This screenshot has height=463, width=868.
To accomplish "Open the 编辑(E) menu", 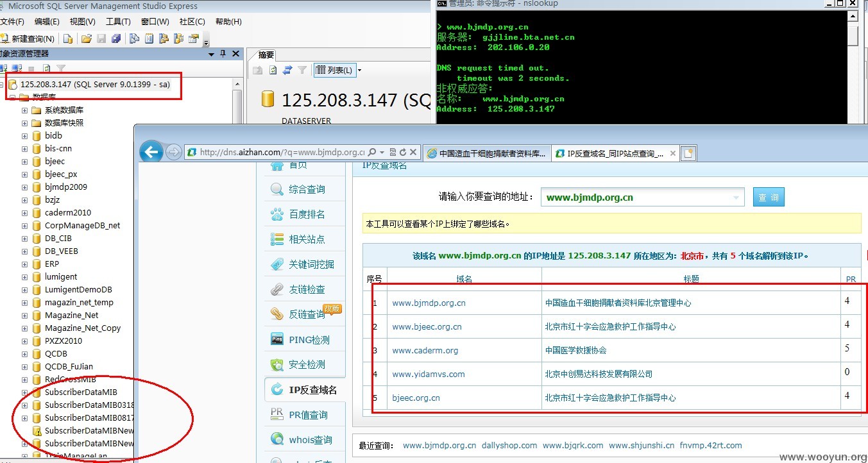I will click(47, 22).
